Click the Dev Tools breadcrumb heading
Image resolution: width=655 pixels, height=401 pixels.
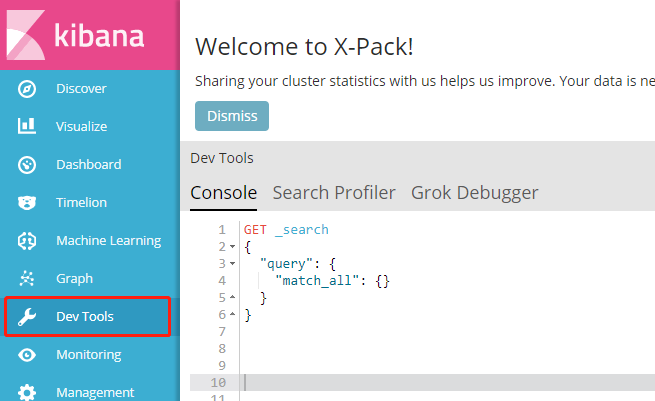(x=222, y=158)
